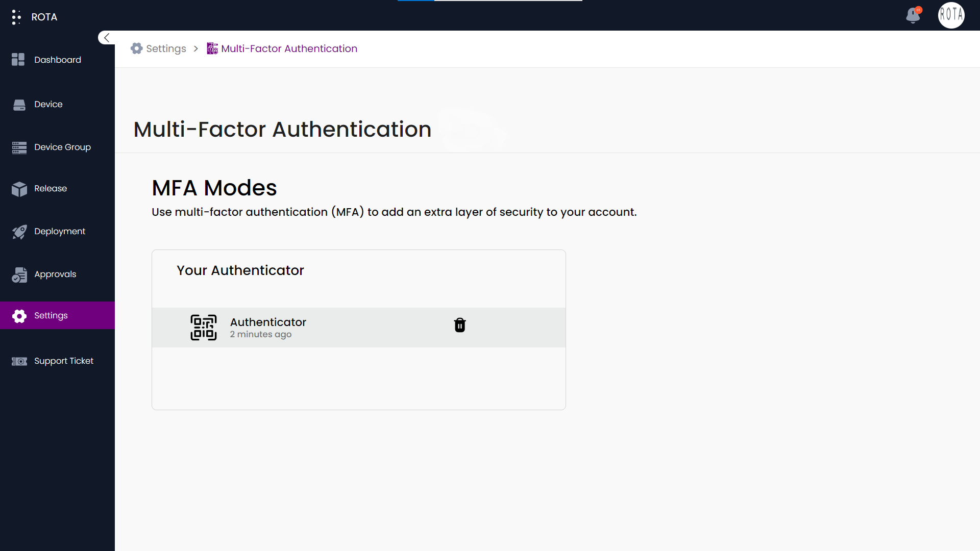The image size is (980, 551).
Task: Click the Device drive icon
Action: pyautogui.click(x=19, y=105)
